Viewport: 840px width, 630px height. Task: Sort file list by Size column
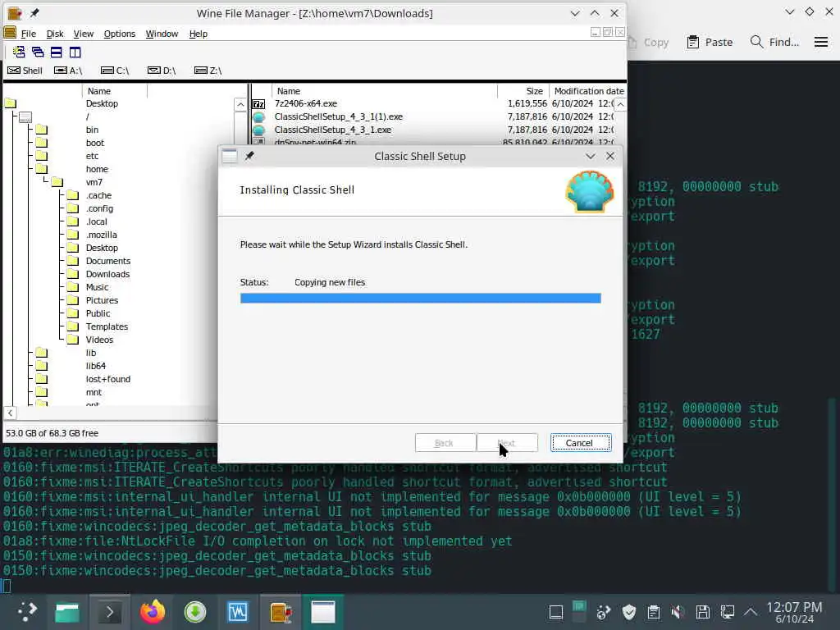point(523,91)
